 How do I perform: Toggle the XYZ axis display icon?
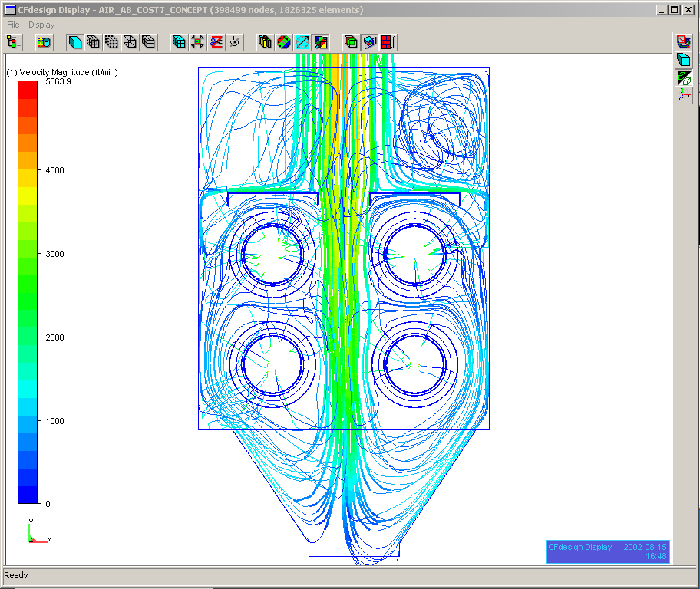pos(682,95)
